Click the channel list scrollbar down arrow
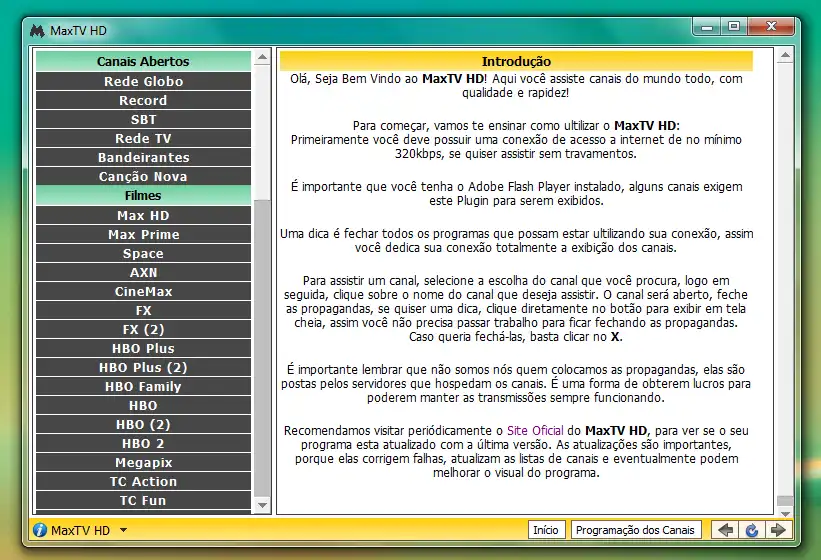 pos(262,505)
